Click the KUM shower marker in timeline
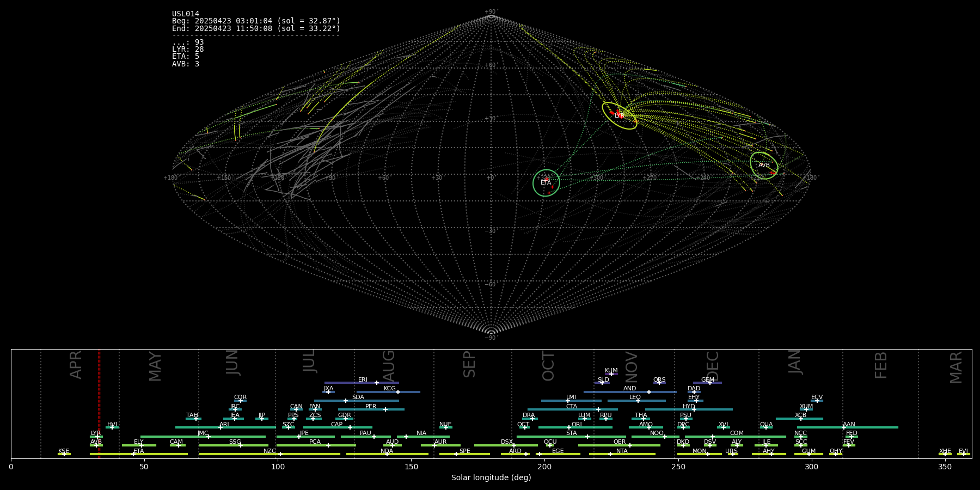980x490 pixels. click(x=611, y=374)
